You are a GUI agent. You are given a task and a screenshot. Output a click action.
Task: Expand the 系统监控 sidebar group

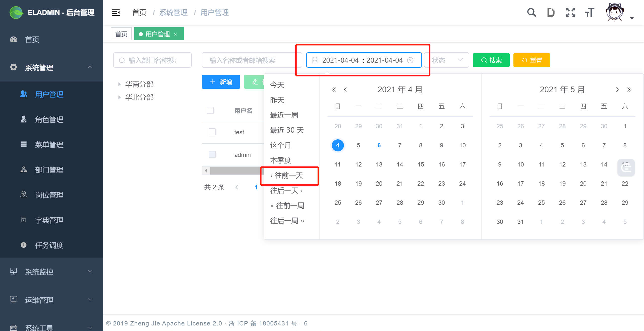pyautogui.click(x=52, y=272)
